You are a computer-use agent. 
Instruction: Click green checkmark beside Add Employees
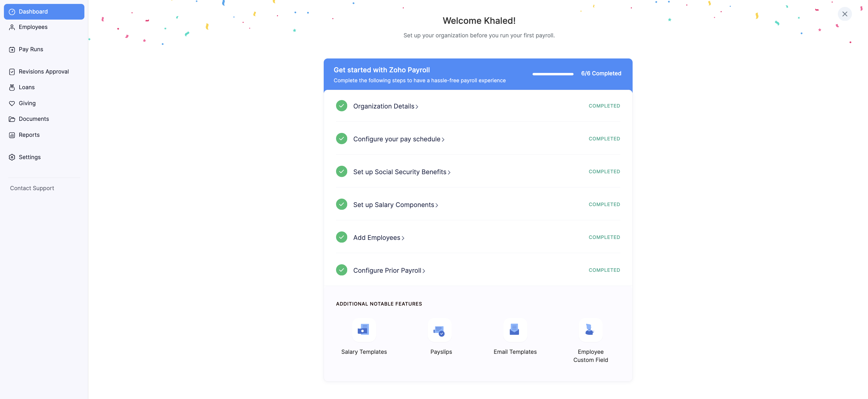341,237
